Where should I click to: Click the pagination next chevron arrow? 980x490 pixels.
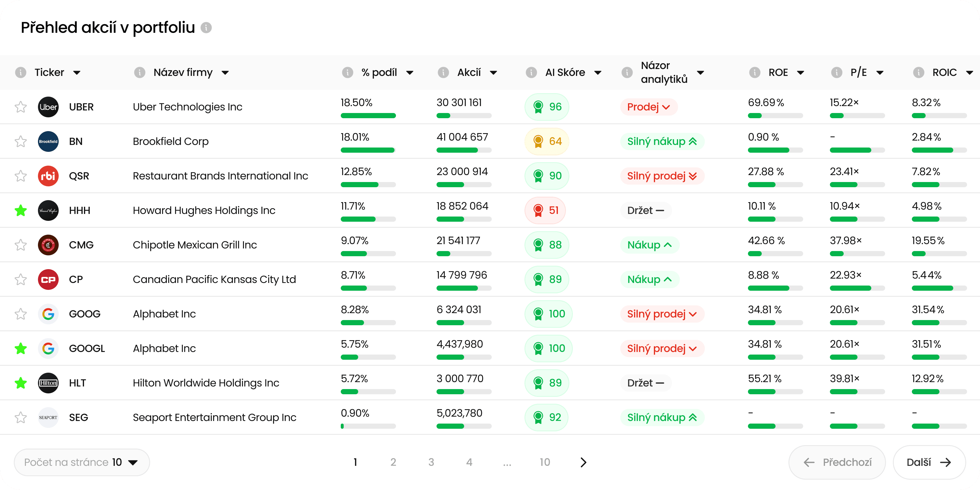[583, 462]
